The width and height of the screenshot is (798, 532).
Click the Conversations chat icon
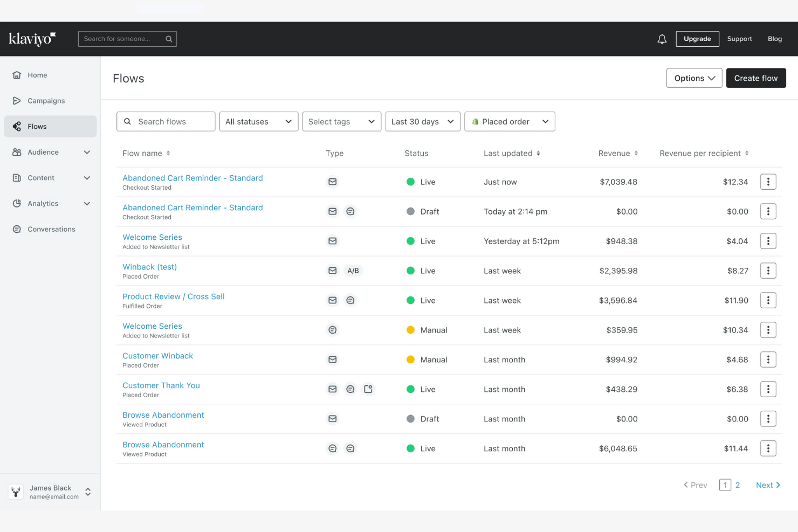[x=17, y=229]
